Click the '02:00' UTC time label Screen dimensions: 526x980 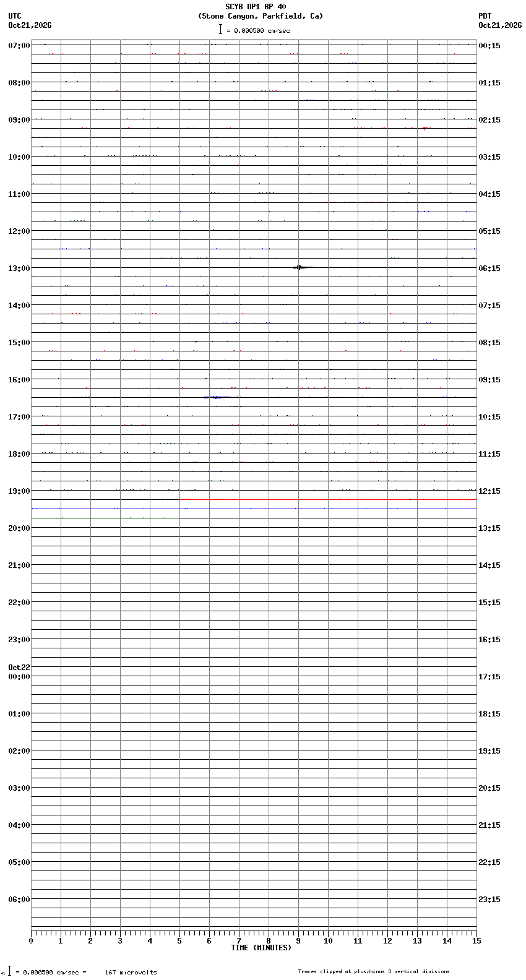click(19, 751)
